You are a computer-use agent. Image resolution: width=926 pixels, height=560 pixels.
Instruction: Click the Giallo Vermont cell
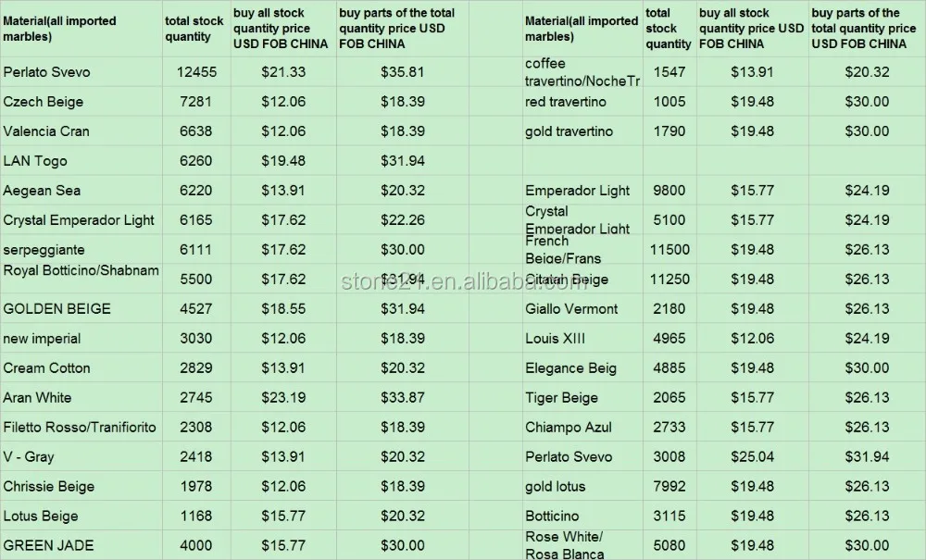(569, 309)
